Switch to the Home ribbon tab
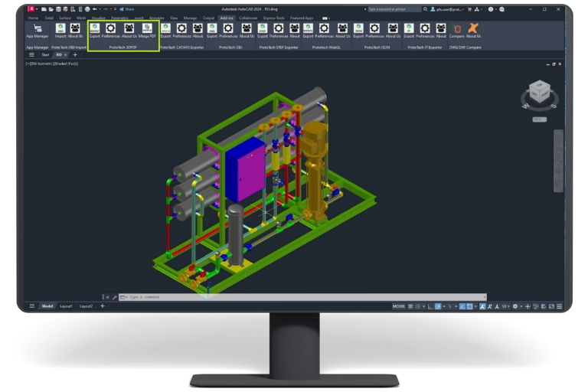Screen dimensions: 588x392 click(33, 18)
